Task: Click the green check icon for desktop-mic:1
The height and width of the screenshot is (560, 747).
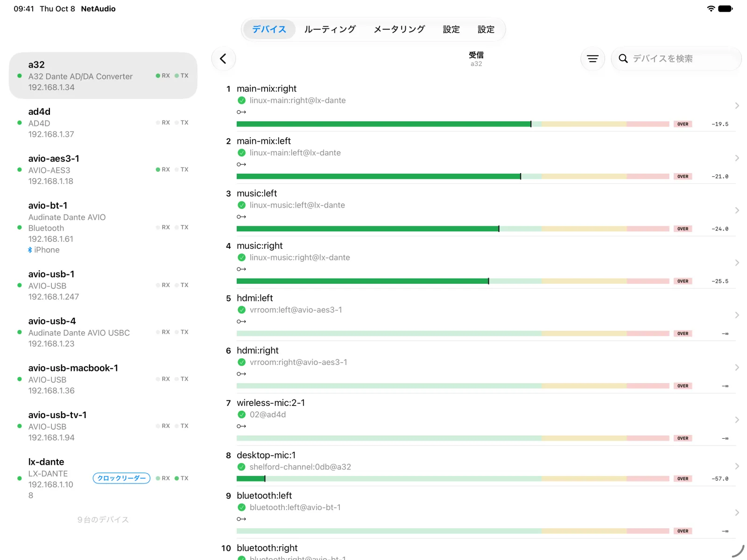Action: point(242,467)
